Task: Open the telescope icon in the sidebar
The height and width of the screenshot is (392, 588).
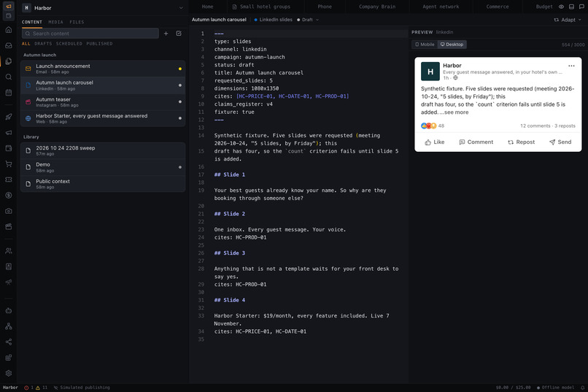Action: tap(9, 283)
